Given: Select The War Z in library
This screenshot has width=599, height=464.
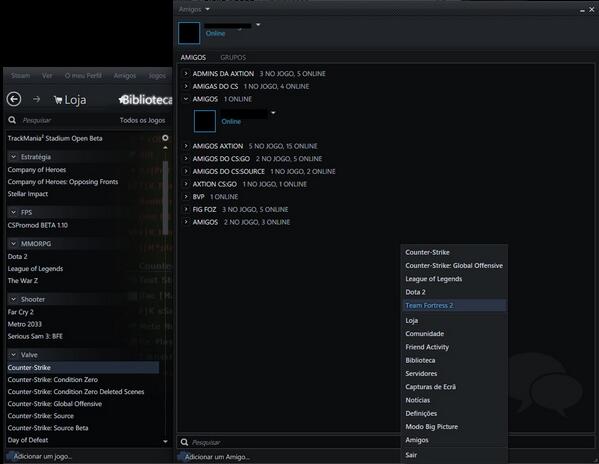Looking at the screenshot, I should point(23,281).
